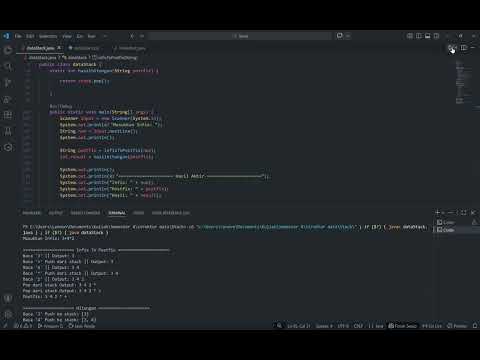Split the editor to the right
Screen dimensions: 480x360
[x=464, y=48]
